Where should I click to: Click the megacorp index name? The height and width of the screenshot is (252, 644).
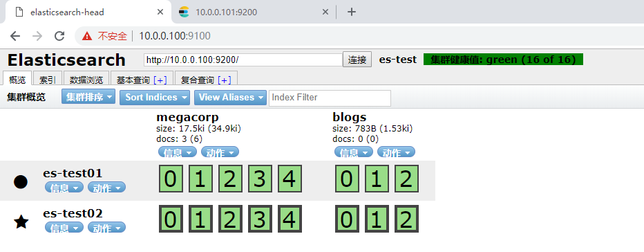(x=187, y=118)
